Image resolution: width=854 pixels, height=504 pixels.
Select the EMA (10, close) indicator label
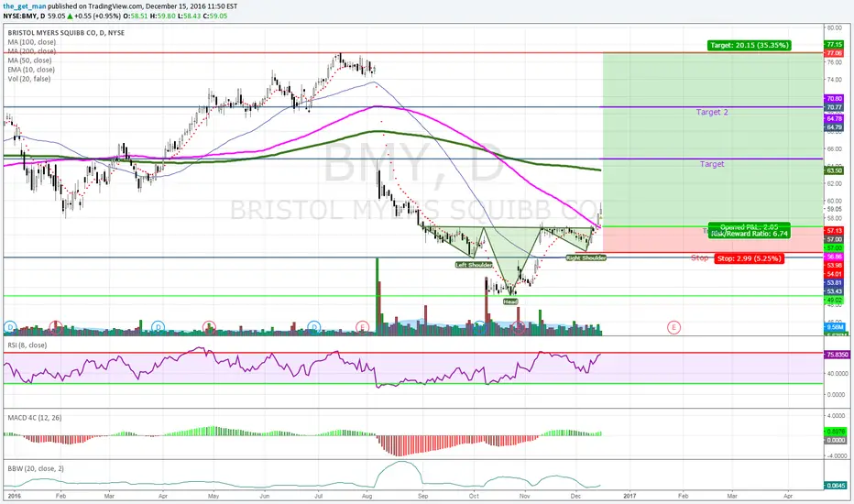pos(31,70)
